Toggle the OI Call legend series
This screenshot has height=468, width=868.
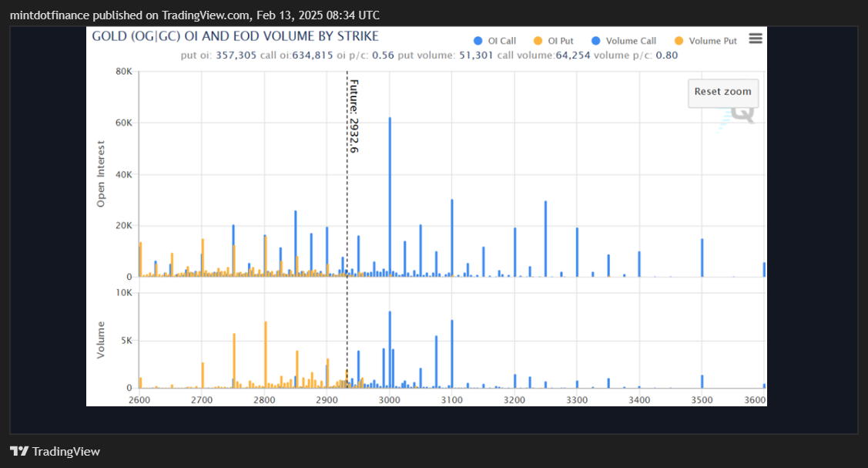[495, 41]
